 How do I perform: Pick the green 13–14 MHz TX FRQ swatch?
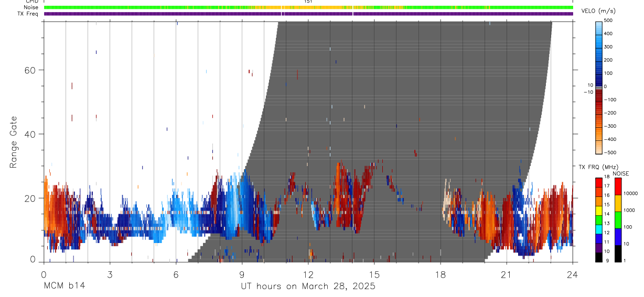(599, 219)
